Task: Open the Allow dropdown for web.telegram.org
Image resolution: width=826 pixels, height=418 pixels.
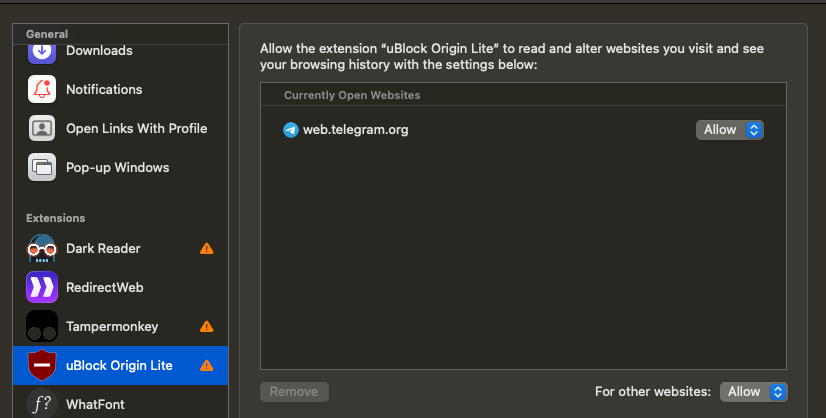Action: tap(730, 130)
